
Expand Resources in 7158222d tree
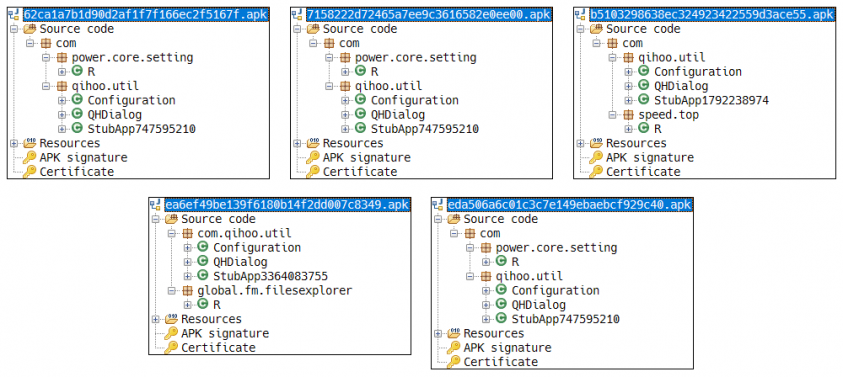click(x=297, y=143)
